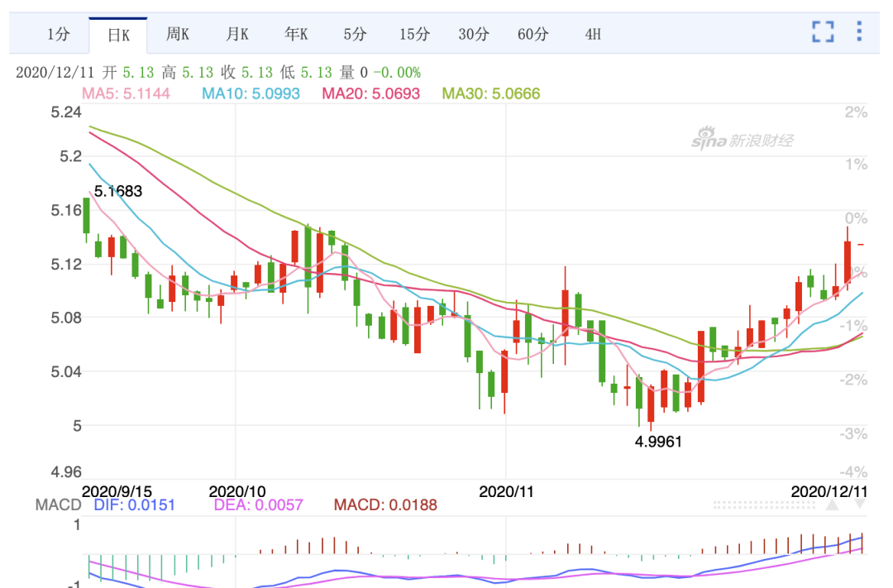Select the 5分 interval tab
This screenshot has width=893, height=588.
(355, 34)
